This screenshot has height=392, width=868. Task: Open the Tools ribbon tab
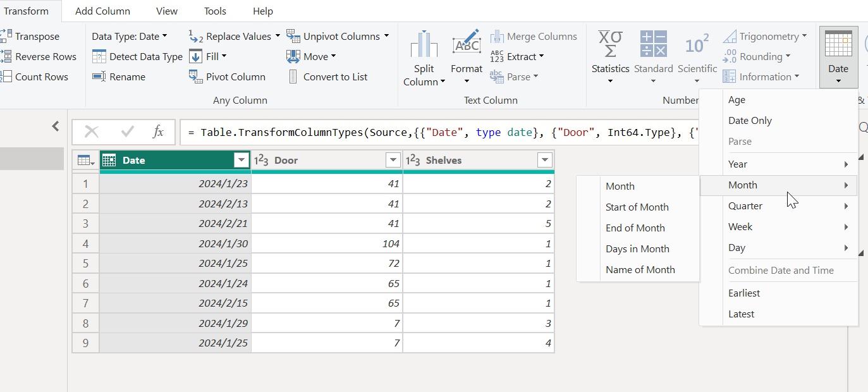pos(215,11)
